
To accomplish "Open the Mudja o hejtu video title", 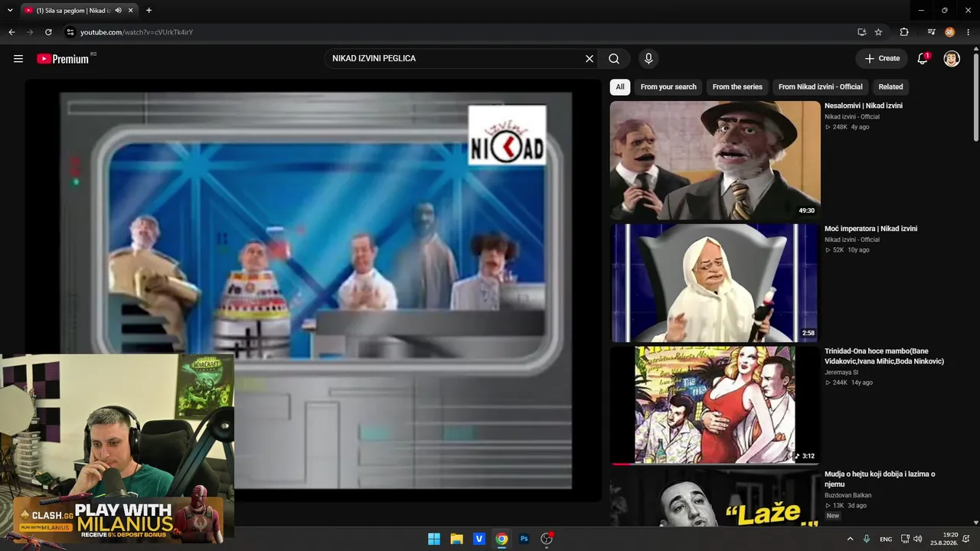I will tap(880, 479).
